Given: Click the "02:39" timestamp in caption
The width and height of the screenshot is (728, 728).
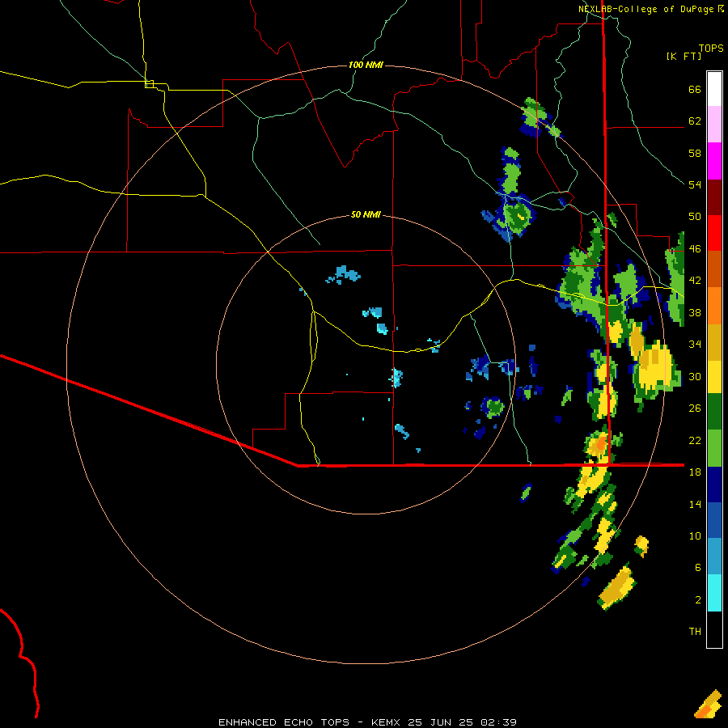Looking at the screenshot, I should coord(498,722).
